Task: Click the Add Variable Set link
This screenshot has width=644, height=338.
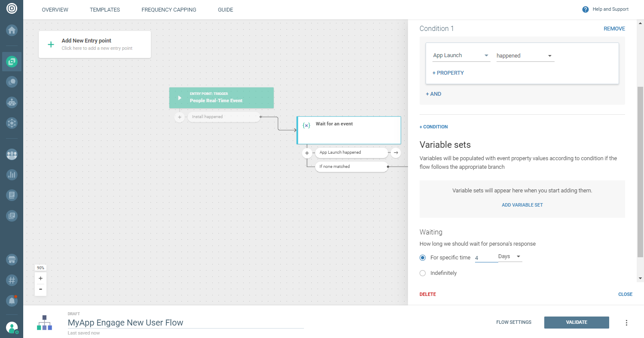Action: coord(522,205)
